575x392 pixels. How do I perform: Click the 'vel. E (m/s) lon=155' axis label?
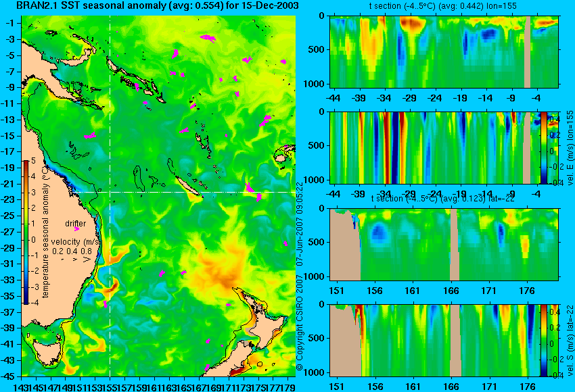570,149
